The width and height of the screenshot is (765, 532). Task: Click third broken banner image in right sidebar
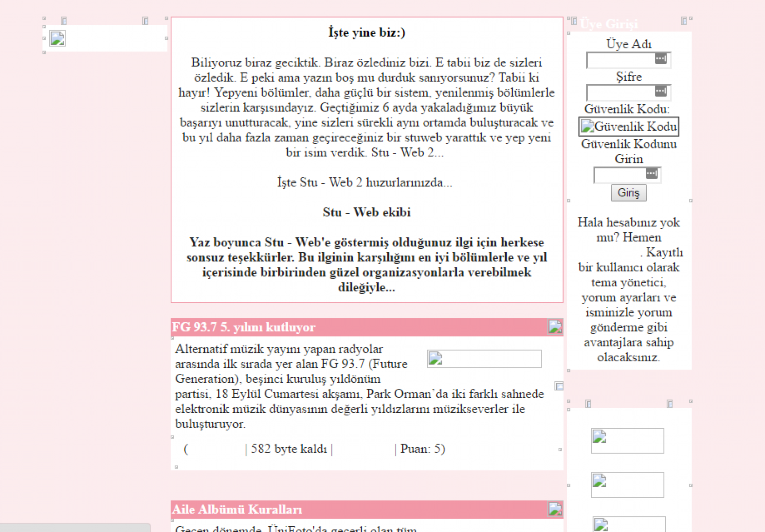click(628, 524)
